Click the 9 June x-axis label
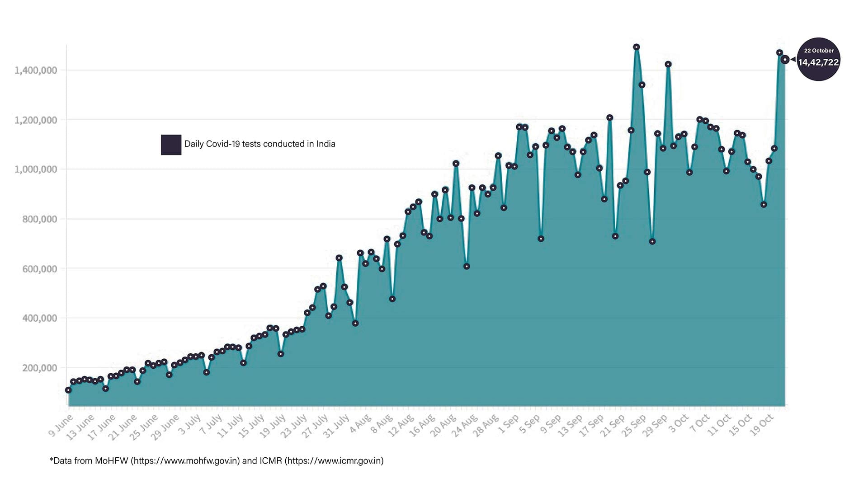868x488 pixels. (61, 426)
